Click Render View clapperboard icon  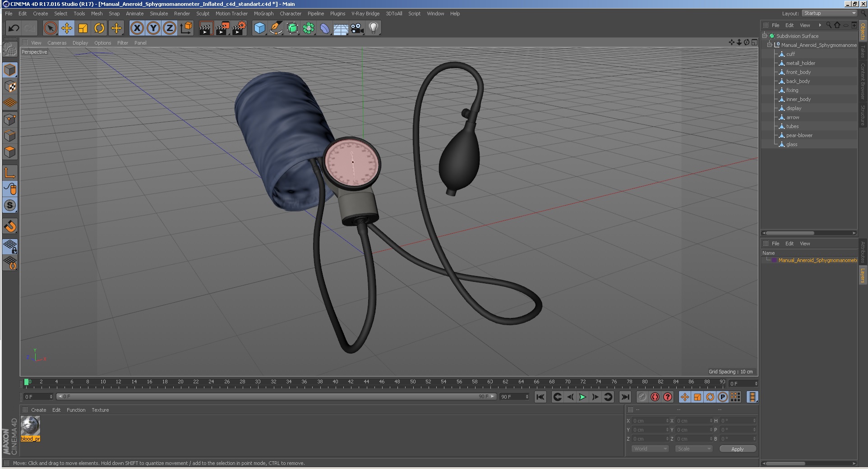pyautogui.click(x=206, y=28)
